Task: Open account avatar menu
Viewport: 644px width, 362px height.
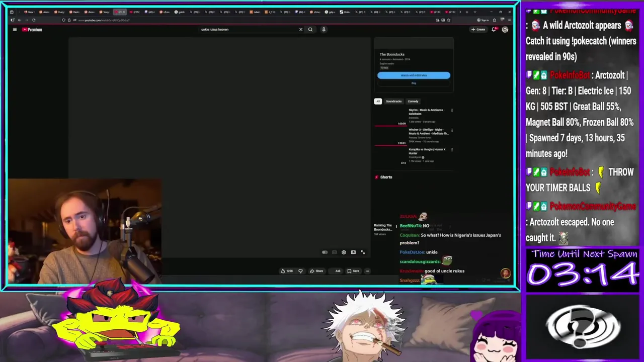Action: coord(505,29)
